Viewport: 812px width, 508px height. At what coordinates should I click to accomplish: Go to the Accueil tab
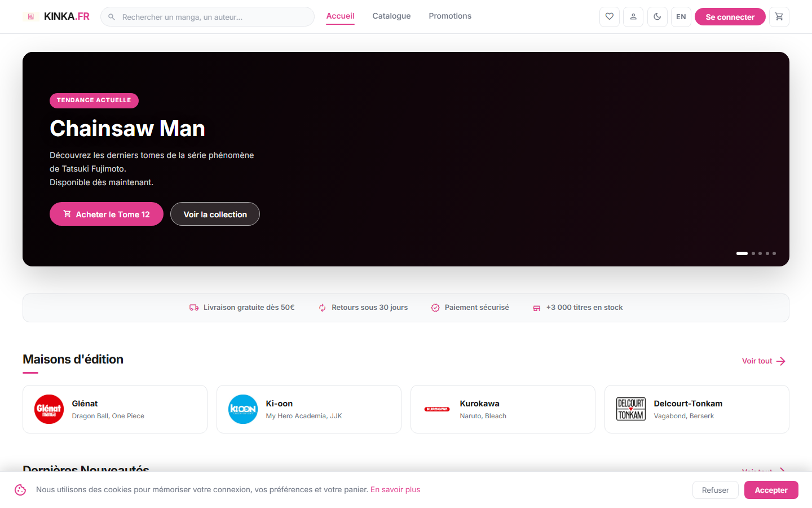click(x=341, y=16)
